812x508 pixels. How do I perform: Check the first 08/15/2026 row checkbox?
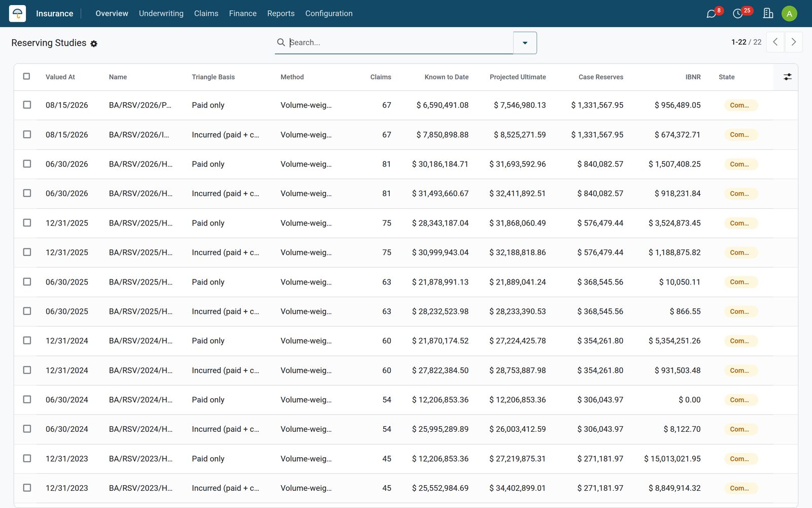pyautogui.click(x=27, y=105)
